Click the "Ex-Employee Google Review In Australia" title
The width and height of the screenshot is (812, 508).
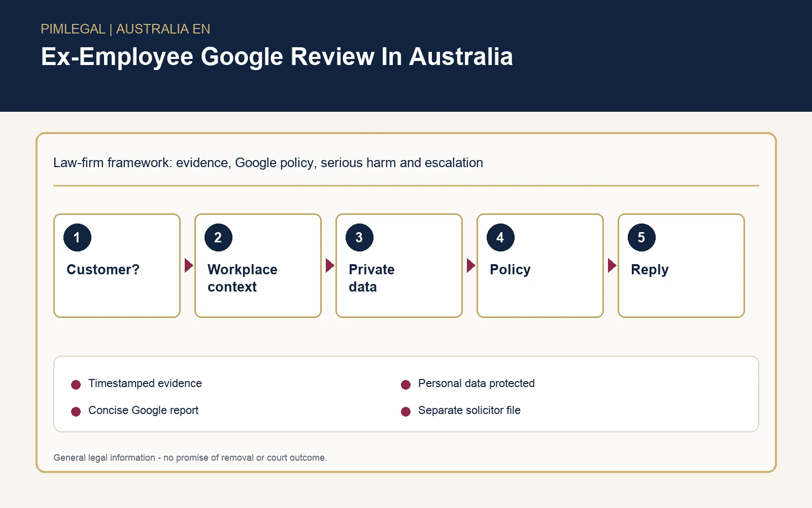pyautogui.click(x=277, y=56)
